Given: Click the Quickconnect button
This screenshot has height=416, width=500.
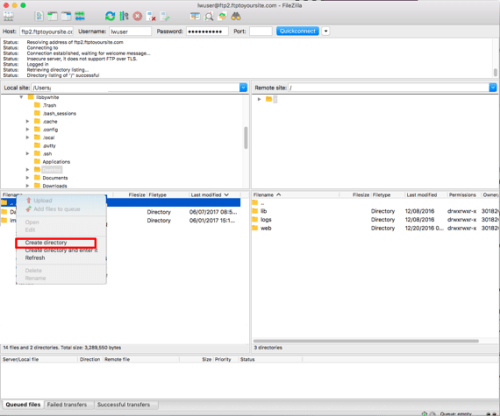Looking at the screenshot, I should pos(298,31).
